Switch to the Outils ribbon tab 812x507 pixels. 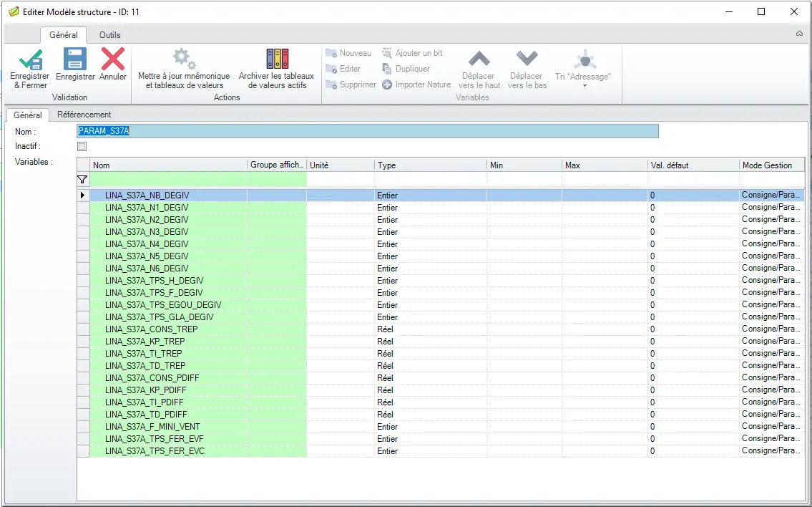[109, 35]
